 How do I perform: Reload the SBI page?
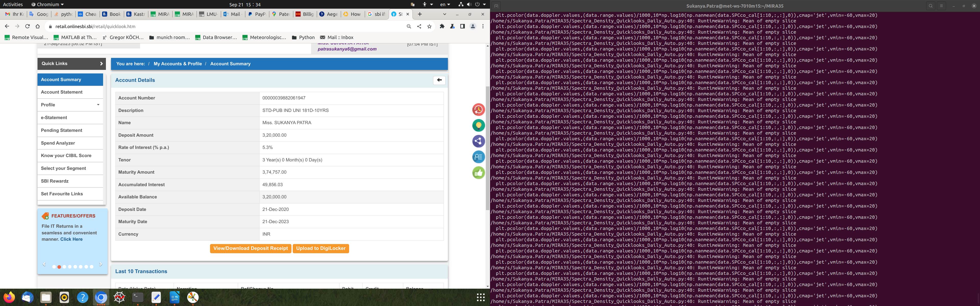coord(27,27)
